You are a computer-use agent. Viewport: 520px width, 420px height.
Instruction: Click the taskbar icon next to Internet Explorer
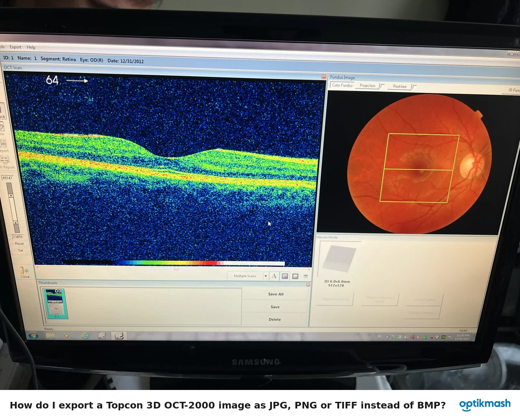coord(102,336)
